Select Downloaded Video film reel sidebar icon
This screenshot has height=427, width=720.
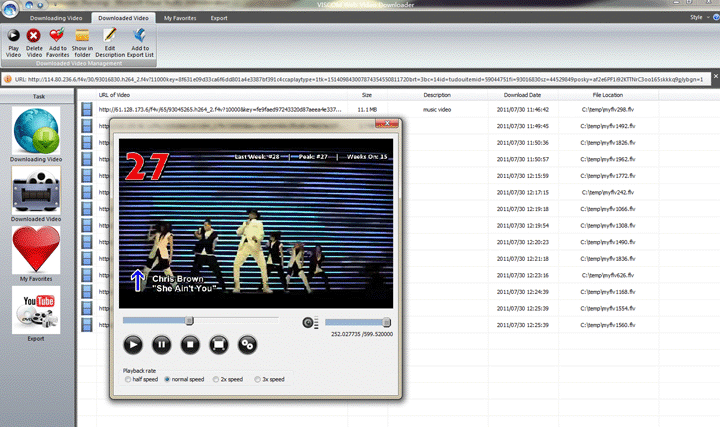point(36,191)
